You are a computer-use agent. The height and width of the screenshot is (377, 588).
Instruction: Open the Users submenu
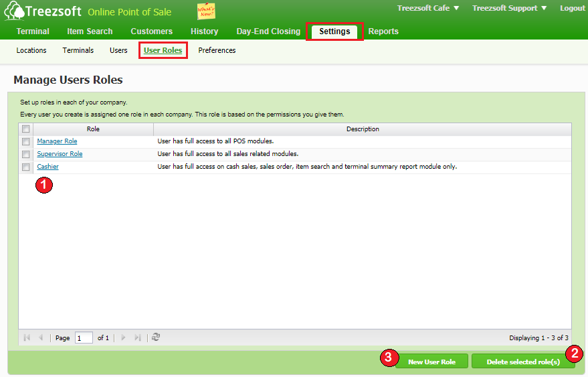118,50
